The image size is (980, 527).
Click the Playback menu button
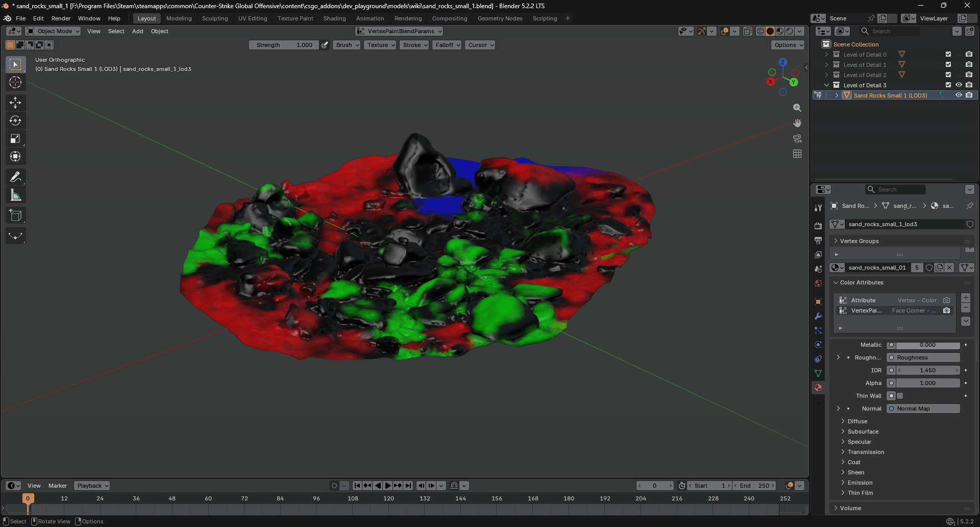pos(92,486)
